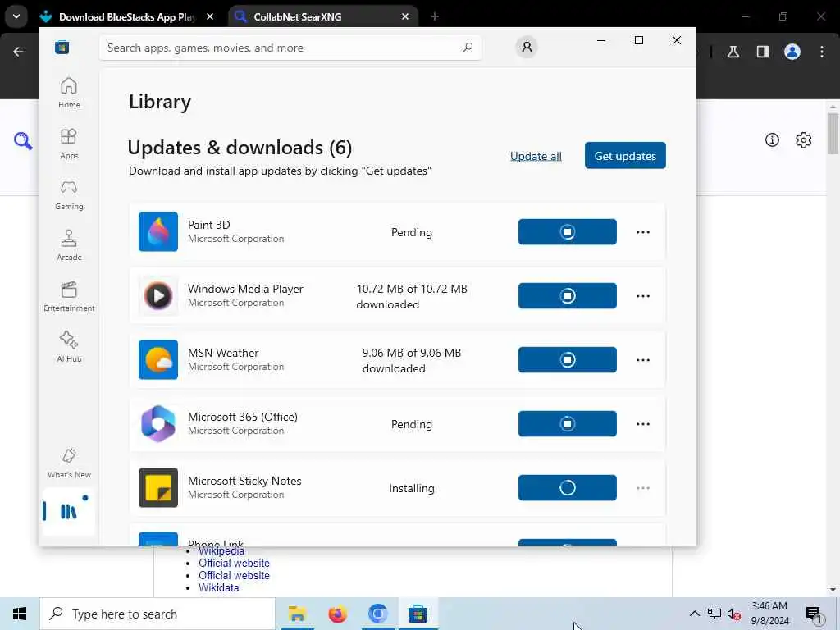Go to Gaming section in sidebar

[69, 195]
